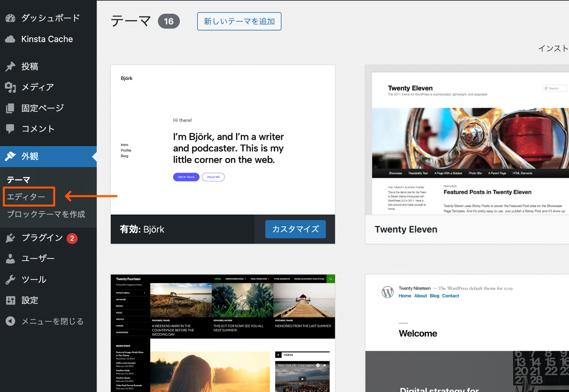Collapse the sidebar with メニューを閉じる
569x392 pixels.
(x=10, y=321)
